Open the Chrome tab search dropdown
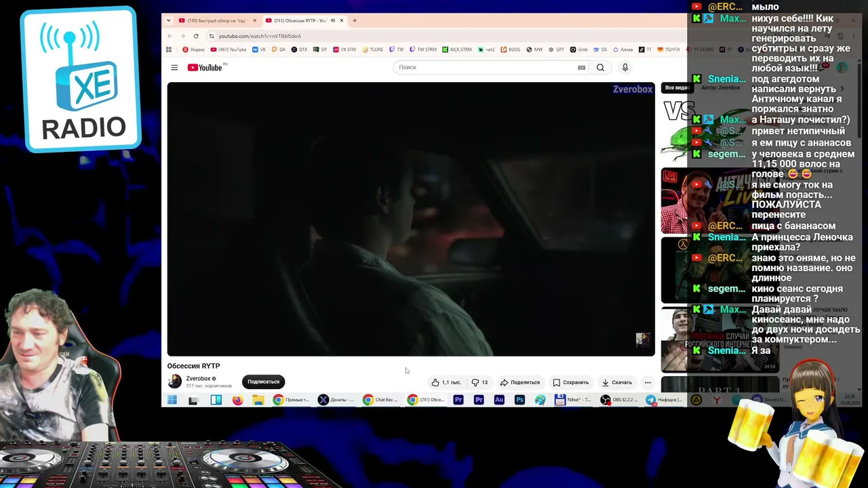The width and height of the screenshot is (868, 488). point(169,20)
